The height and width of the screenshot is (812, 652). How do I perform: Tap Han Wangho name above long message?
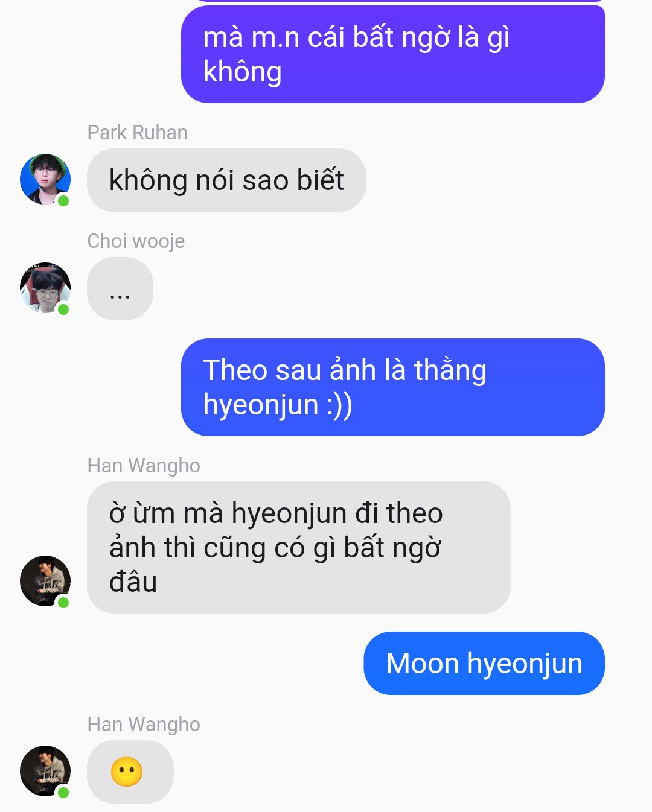[144, 465]
